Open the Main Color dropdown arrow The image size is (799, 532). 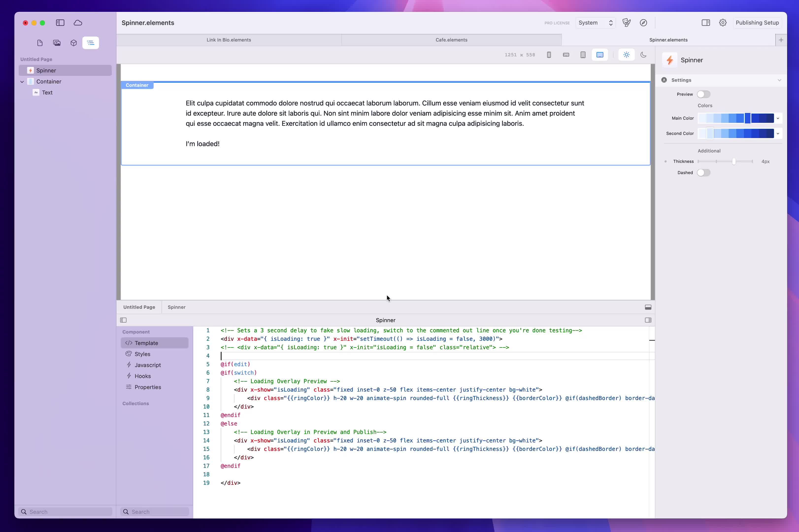click(x=778, y=118)
